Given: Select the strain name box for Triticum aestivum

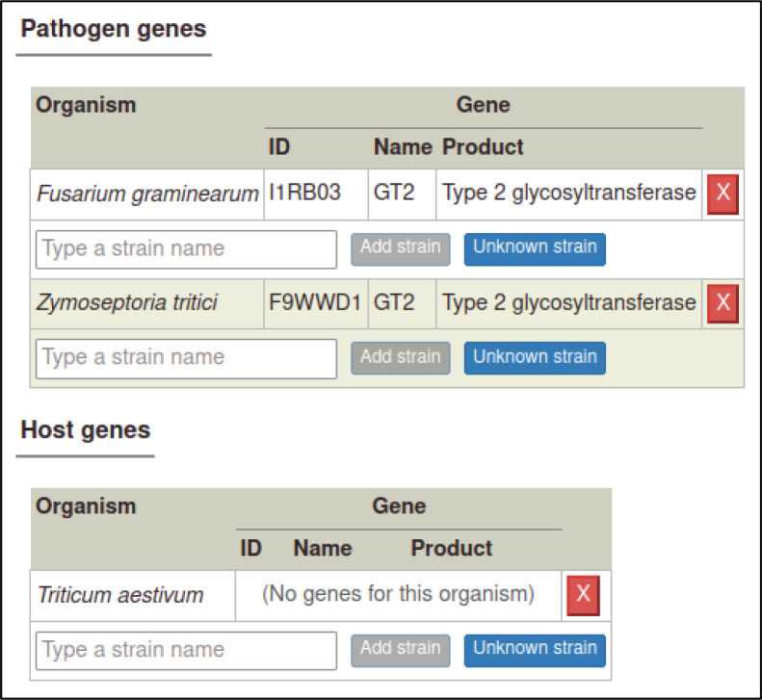Looking at the screenshot, I should [x=186, y=651].
